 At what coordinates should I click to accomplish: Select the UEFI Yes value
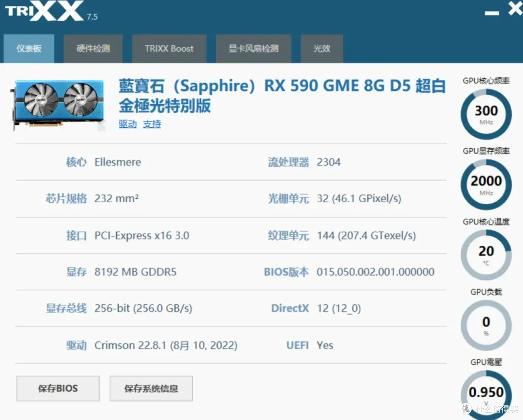pos(325,345)
